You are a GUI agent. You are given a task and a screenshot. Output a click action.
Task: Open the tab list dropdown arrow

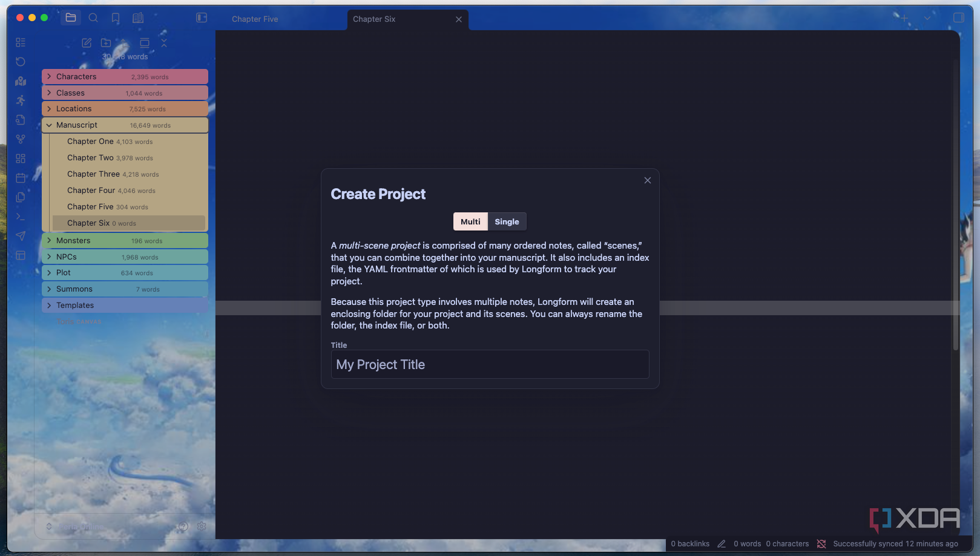[927, 18]
